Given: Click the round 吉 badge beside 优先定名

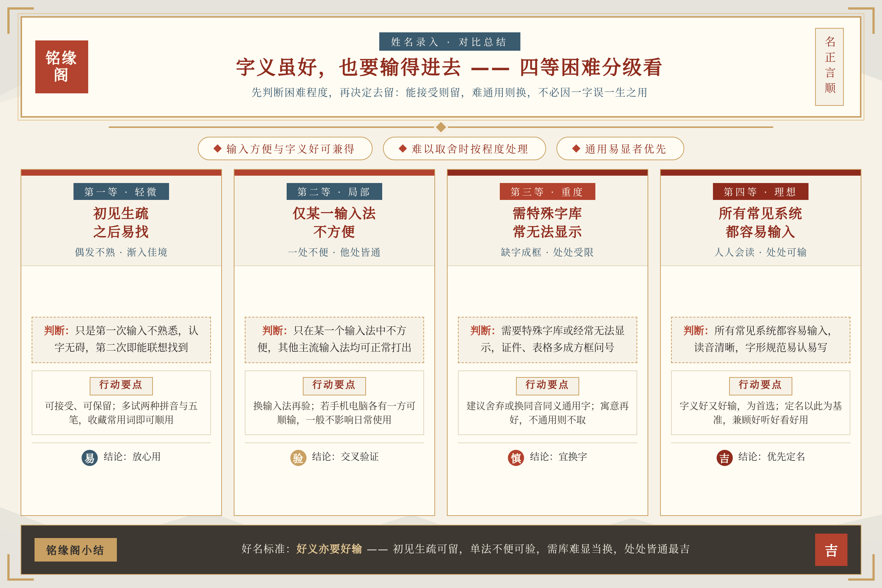Looking at the screenshot, I should point(724,458).
